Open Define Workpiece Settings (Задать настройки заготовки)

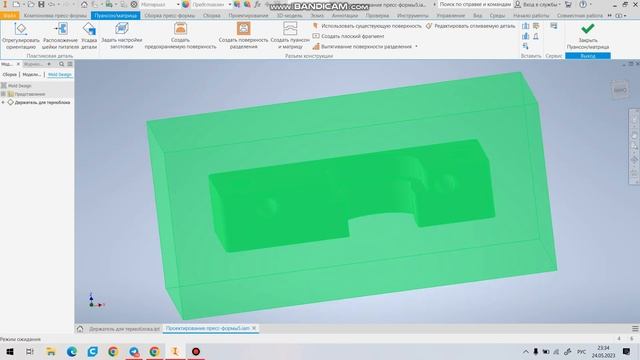pos(122,36)
